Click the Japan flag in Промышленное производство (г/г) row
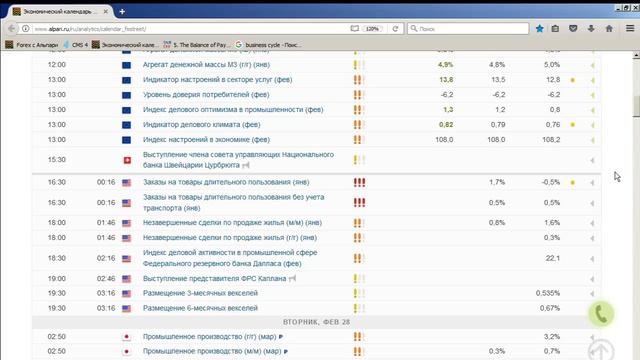 127,337
